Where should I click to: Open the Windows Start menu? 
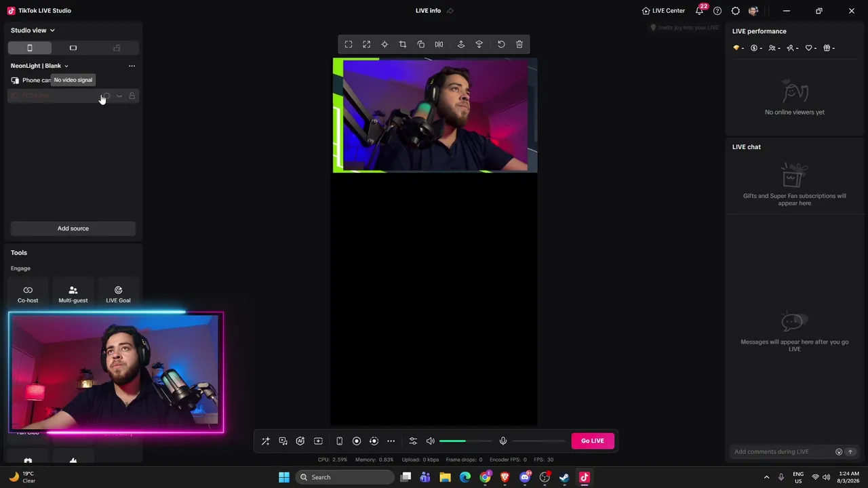[x=284, y=477]
